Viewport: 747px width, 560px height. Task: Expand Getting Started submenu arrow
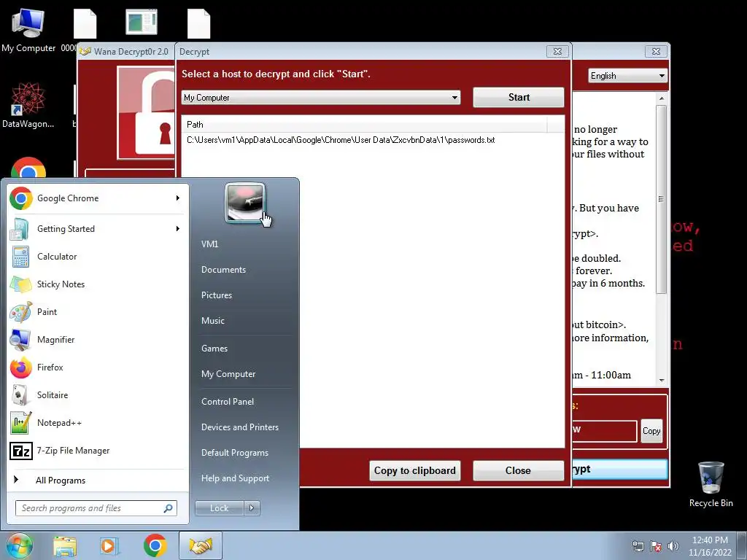pos(178,228)
